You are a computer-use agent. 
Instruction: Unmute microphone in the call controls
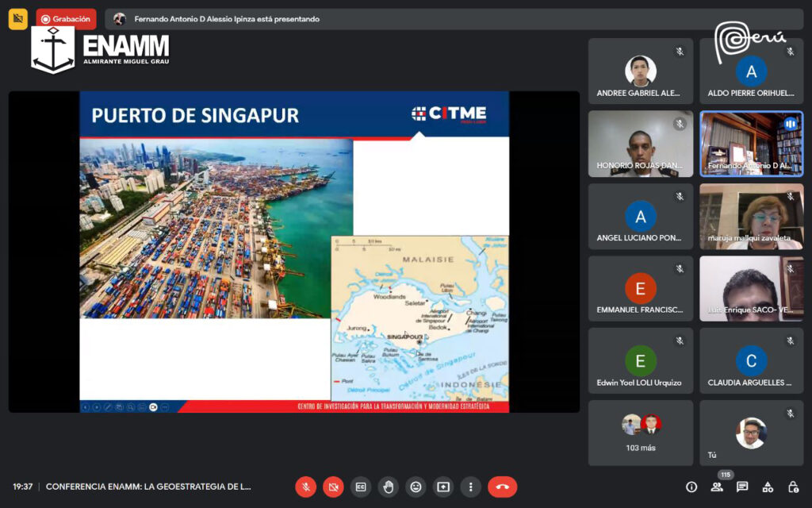(305, 487)
